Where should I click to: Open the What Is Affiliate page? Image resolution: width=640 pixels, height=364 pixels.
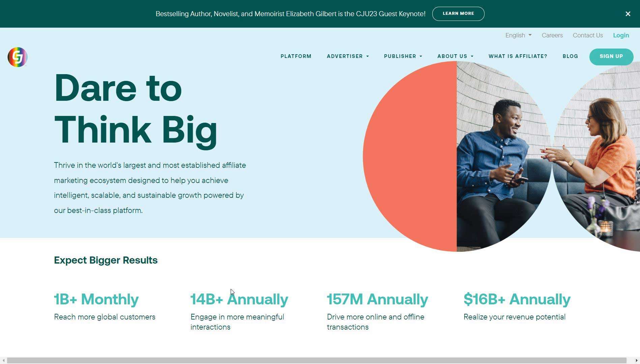pyautogui.click(x=518, y=56)
